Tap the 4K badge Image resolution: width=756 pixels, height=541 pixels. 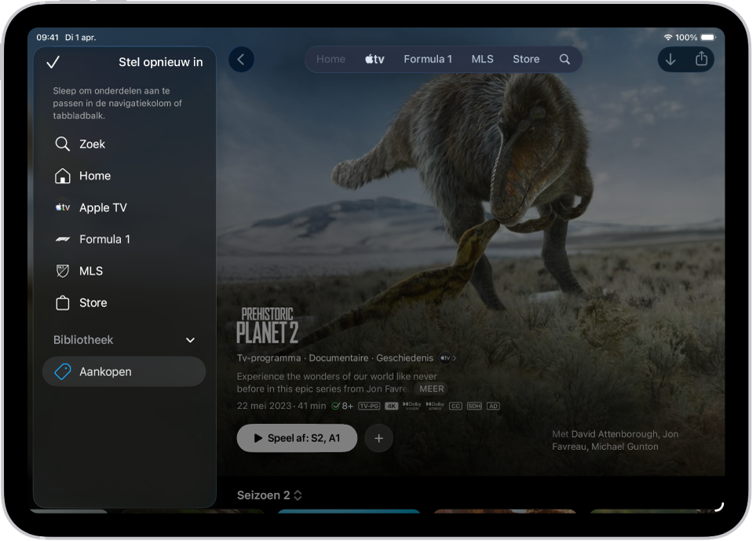(x=391, y=406)
